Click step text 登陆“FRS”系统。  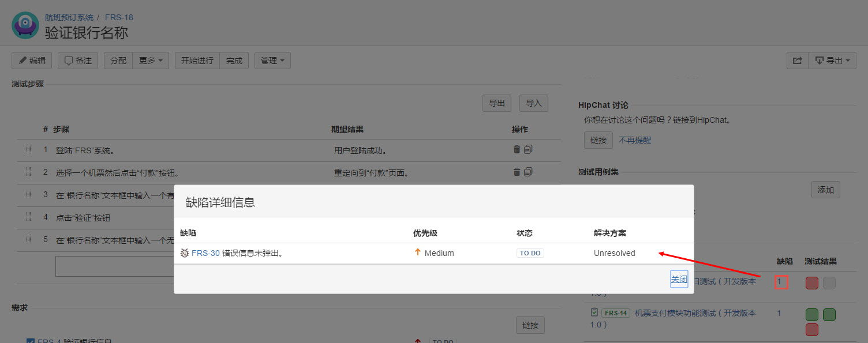pyautogui.click(x=85, y=150)
